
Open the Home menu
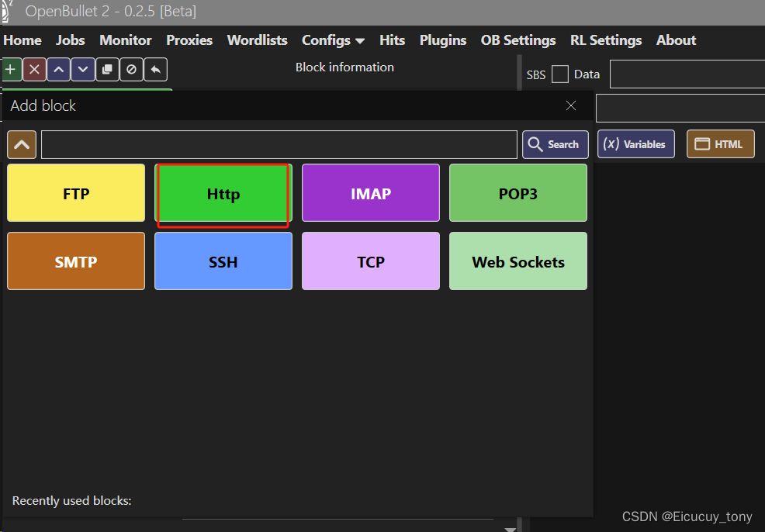[22, 40]
